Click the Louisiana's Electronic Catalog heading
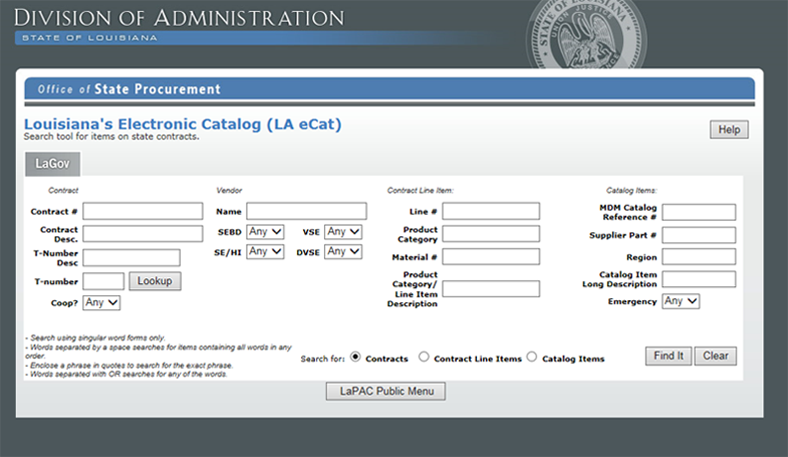 (182, 124)
